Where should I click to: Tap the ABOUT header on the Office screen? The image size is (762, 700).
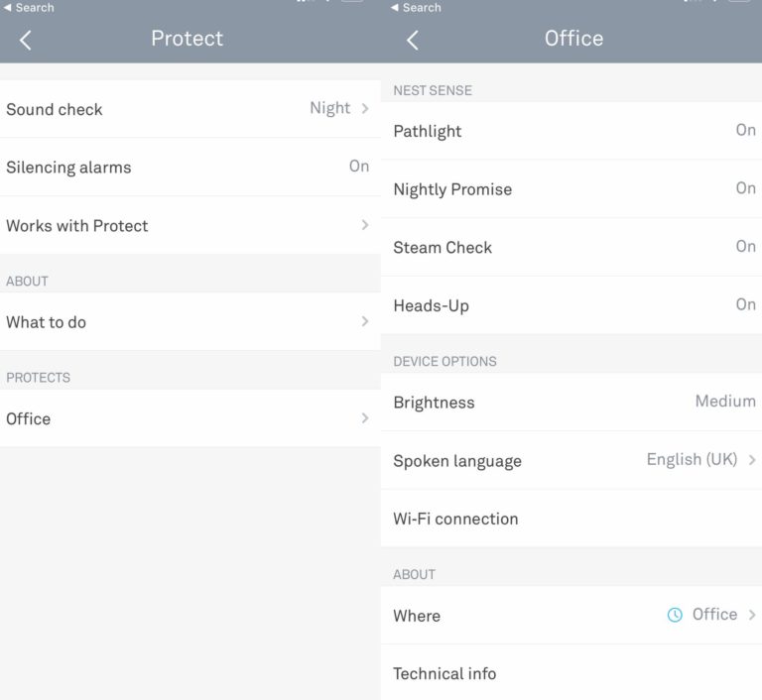pos(414,575)
